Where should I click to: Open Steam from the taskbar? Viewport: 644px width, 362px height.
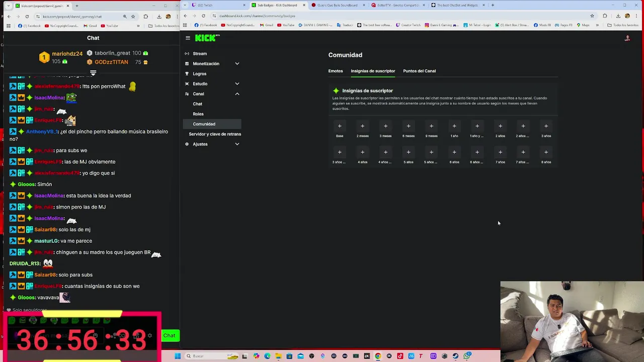tap(455, 356)
